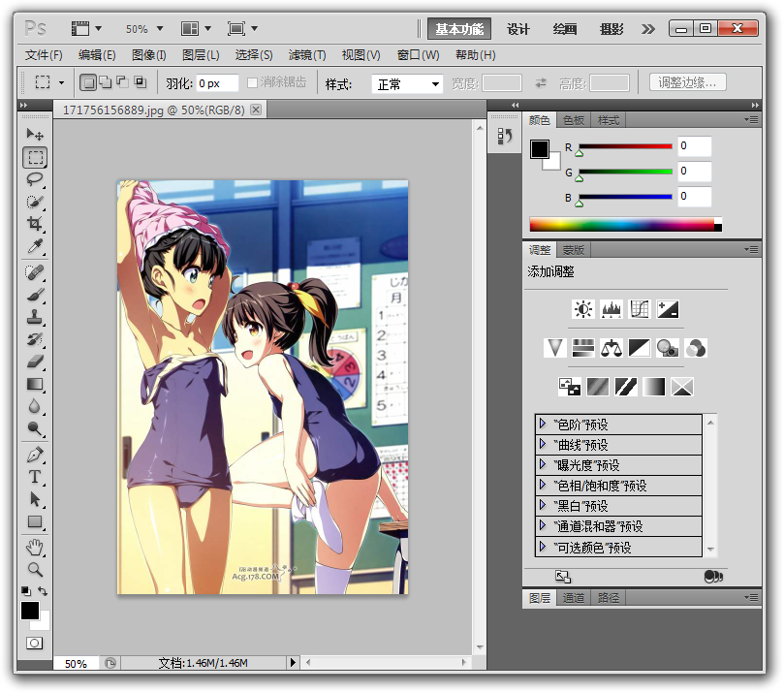This screenshot has width=784, height=693.
Task: Toggle clip-to-layer for new adjustments
Action: coord(713,577)
